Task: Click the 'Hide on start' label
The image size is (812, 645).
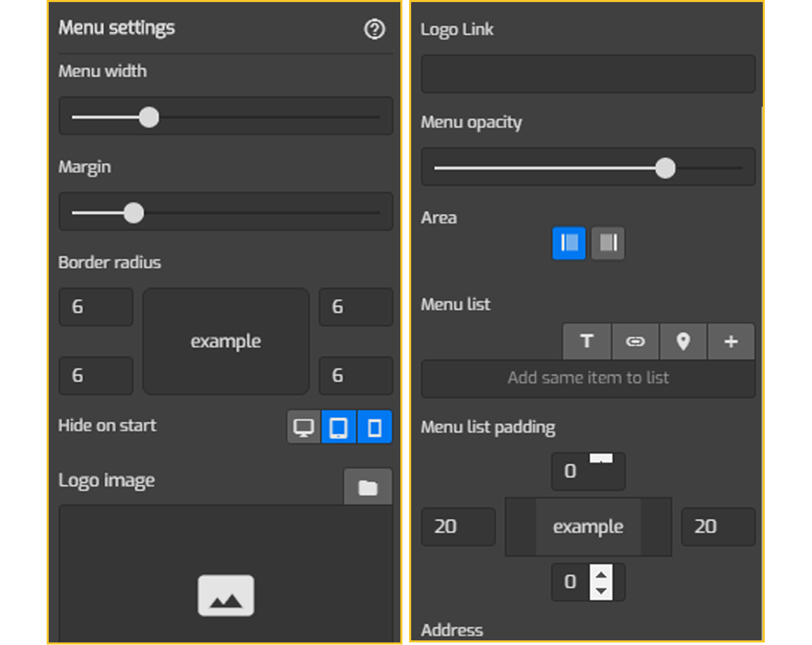Action: 107,426
